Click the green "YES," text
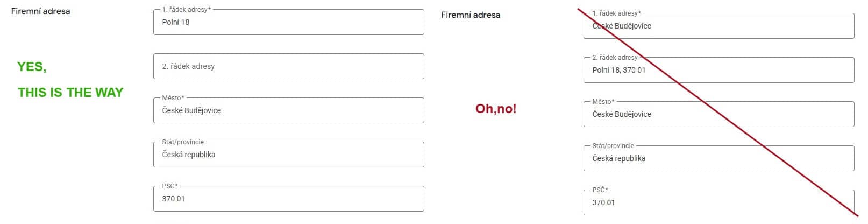 32,67
